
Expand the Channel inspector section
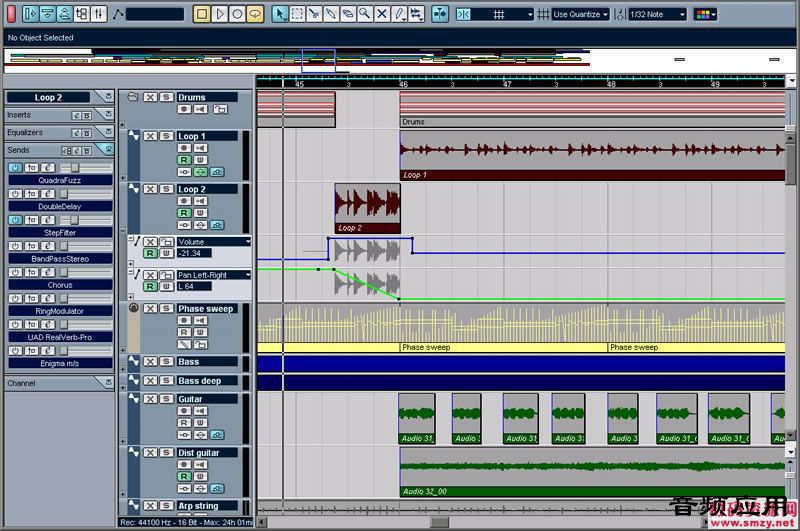[107, 383]
